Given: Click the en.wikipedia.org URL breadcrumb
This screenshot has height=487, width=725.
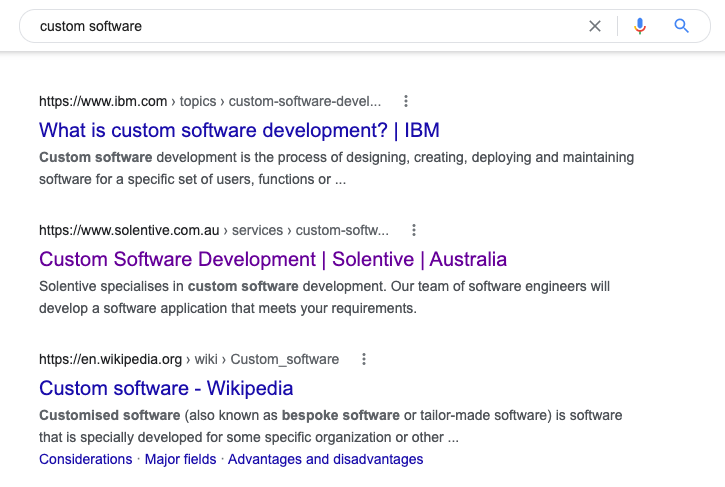Looking at the screenshot, I should (x=189, y=359).
